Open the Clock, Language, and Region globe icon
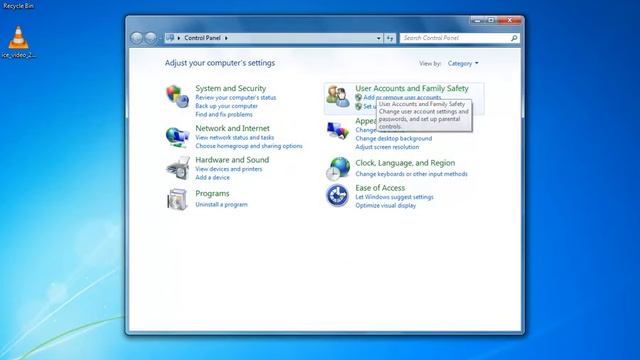Screen dimensions: 640x360 (x=338, y=169)
